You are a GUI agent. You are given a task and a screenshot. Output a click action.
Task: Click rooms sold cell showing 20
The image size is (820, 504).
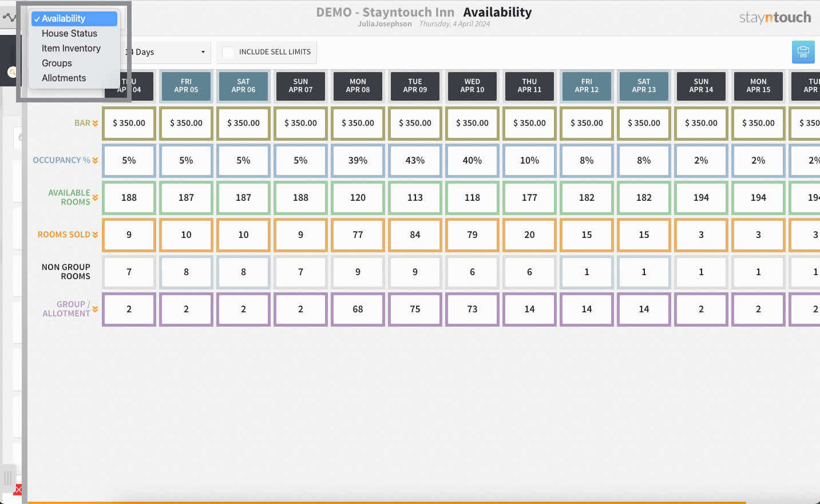529,235
